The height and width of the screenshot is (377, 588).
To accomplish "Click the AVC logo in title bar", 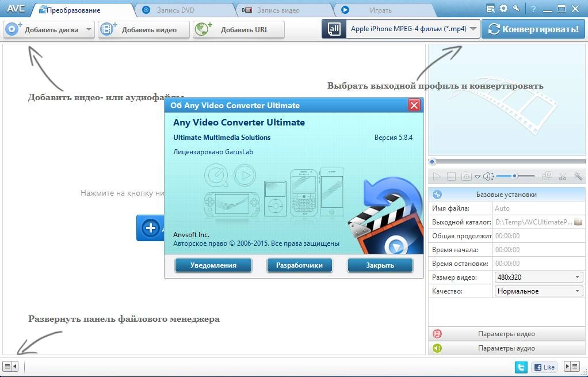I will coord(16,8).
